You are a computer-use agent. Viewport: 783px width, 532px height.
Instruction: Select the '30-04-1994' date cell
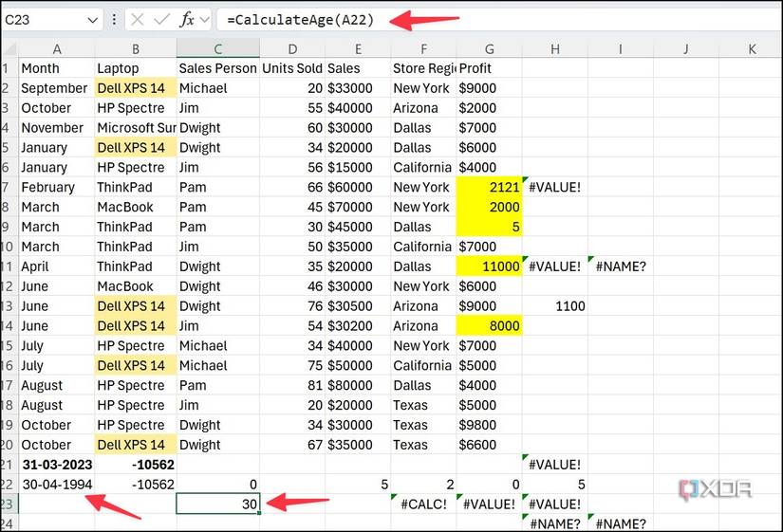click(57, 484)
